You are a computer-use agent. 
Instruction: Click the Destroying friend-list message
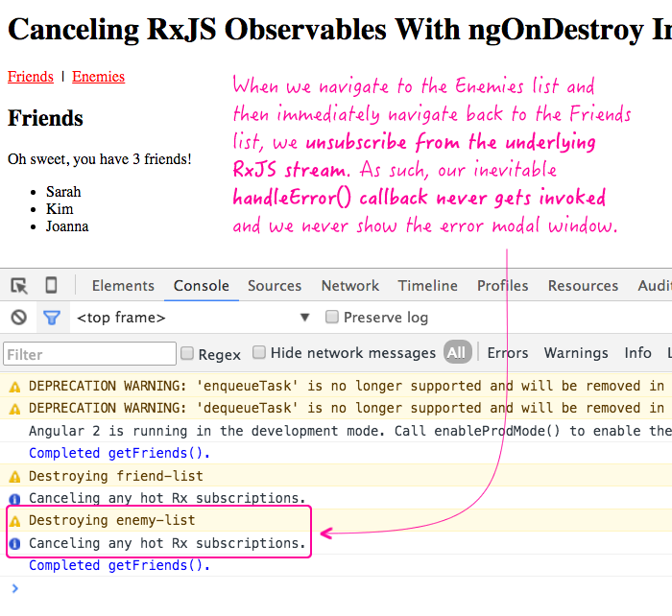point(116,476)
